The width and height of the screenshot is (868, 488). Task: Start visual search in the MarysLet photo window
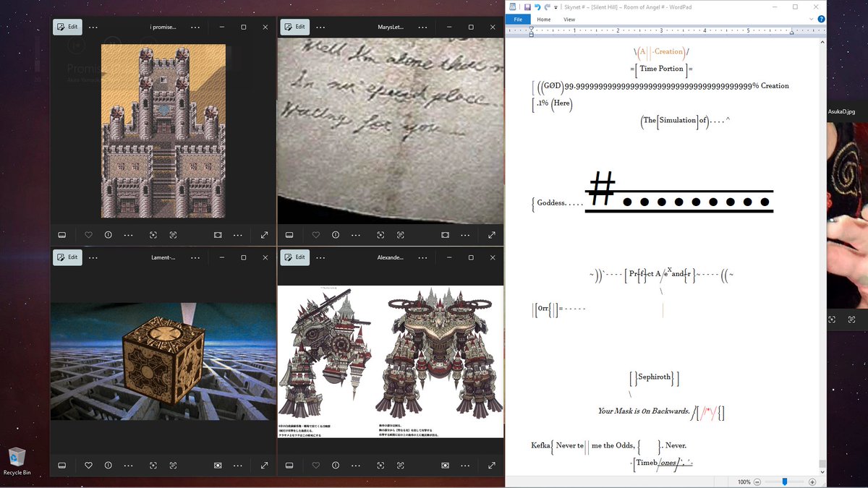(x=380, y=235)
